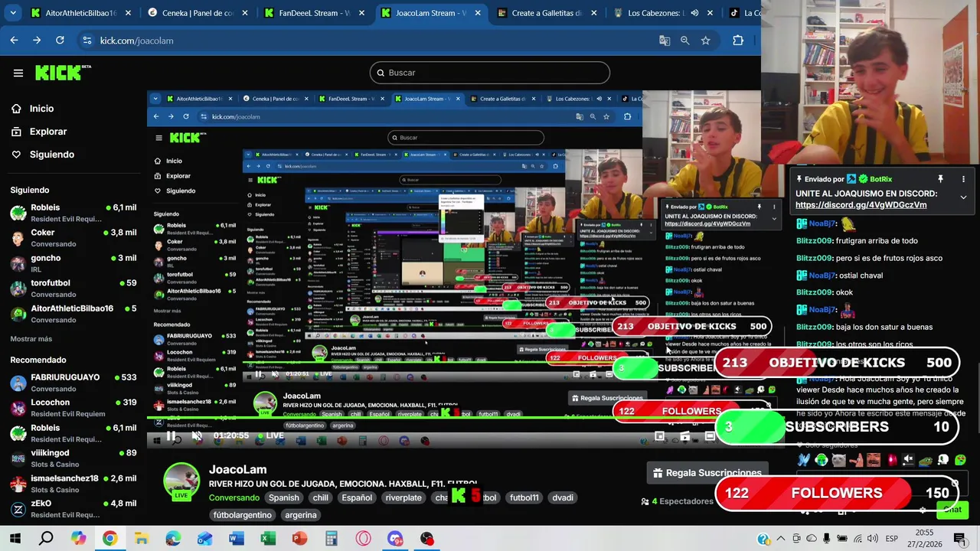Pause the JoacoLam live stream

click(171, 436)
